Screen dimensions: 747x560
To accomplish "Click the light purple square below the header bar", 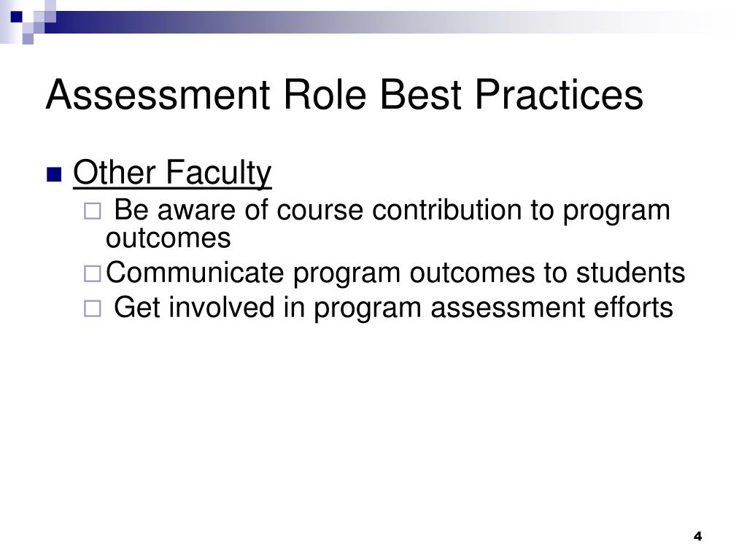I will [x=28, y=39].
